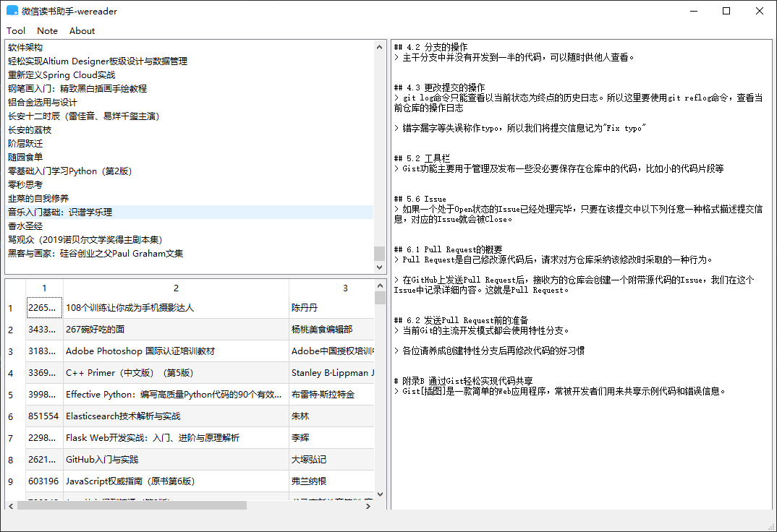Click note heading ## 4.2 分支的操作

pyautogui.click(x=430, y=47)
